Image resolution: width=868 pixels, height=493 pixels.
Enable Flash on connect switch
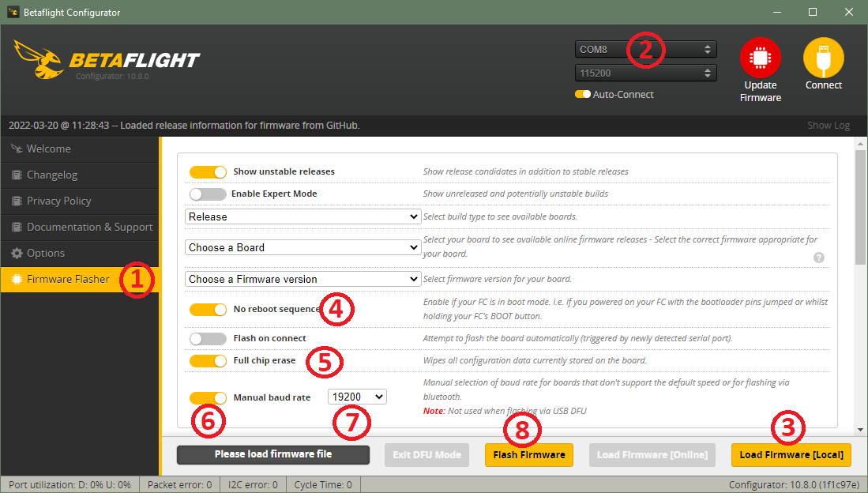pyautogui.click(x=208, y=338)
